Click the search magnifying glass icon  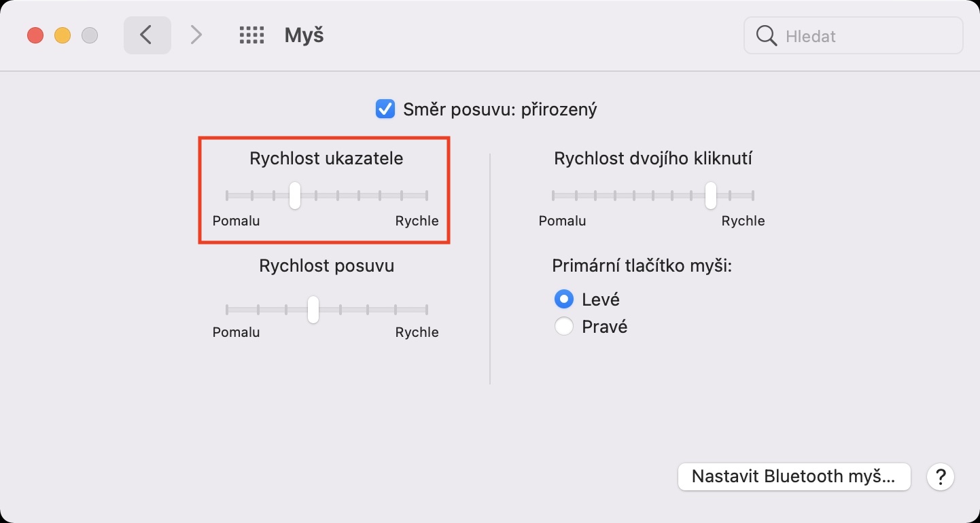pyautogui.click(x=766, y=36)
